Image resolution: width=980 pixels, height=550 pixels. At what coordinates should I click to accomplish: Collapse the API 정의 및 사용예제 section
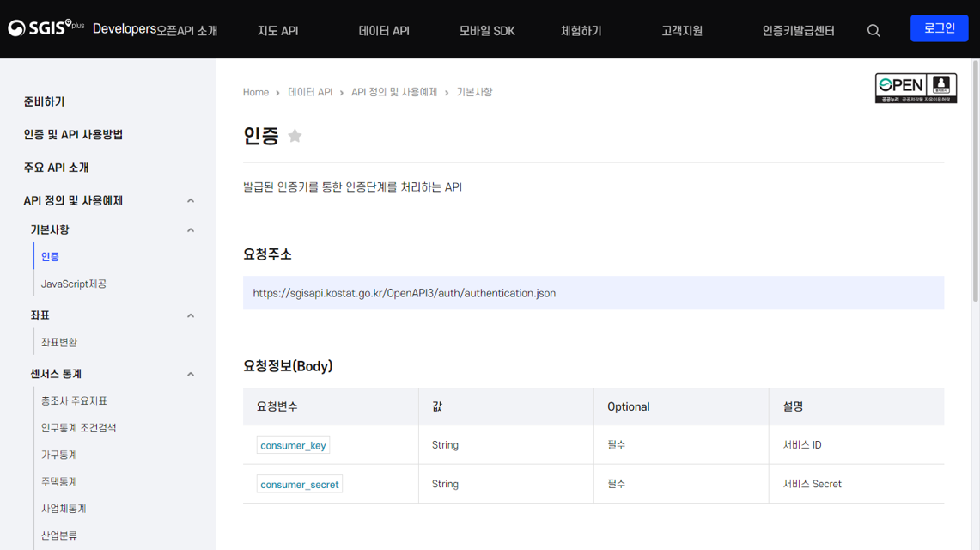[x=191, y=201]
